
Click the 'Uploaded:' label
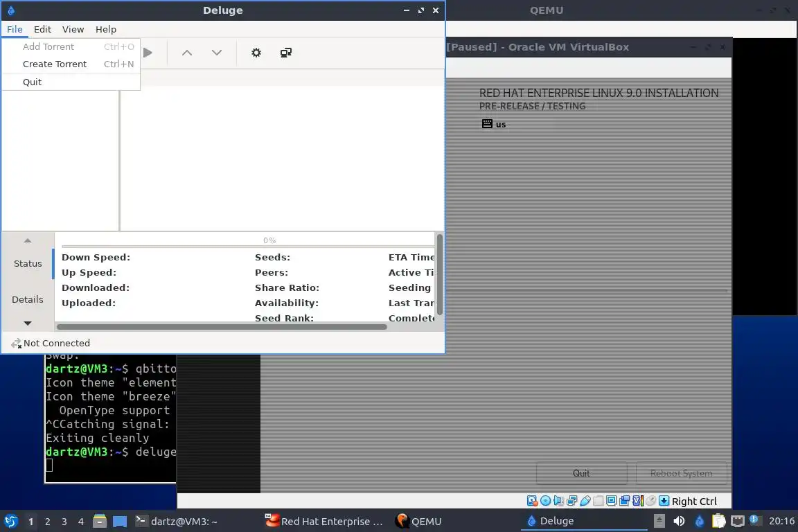click(89, 303)
